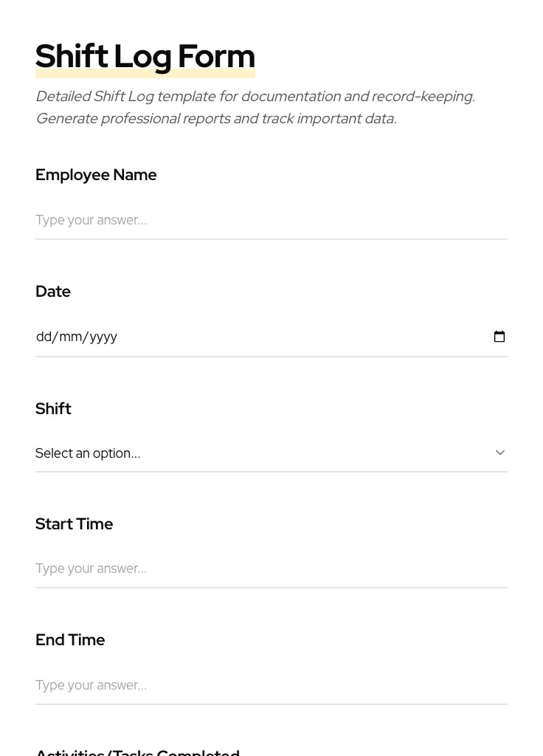Click the Start Time heading
Viewport: 543px width, 756px height.
click(x=74, y=524)
